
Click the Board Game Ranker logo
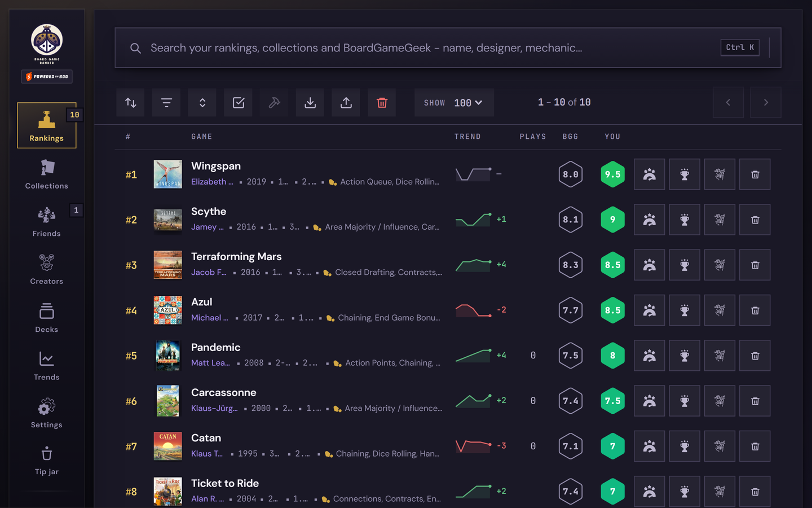47,44
